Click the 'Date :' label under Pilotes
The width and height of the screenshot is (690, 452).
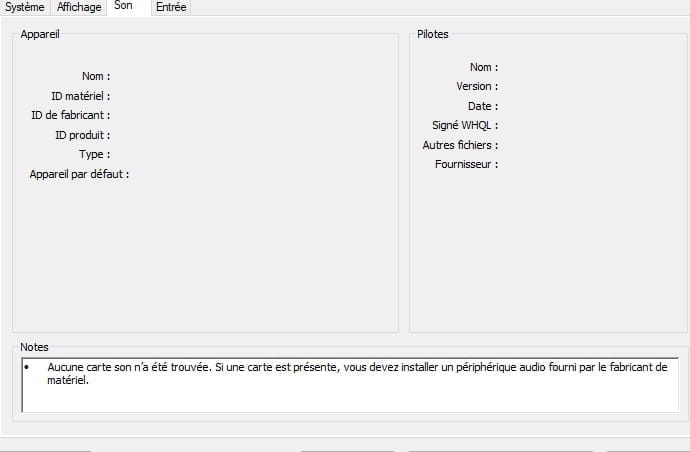pyautogui.click(x=483, y=106)
